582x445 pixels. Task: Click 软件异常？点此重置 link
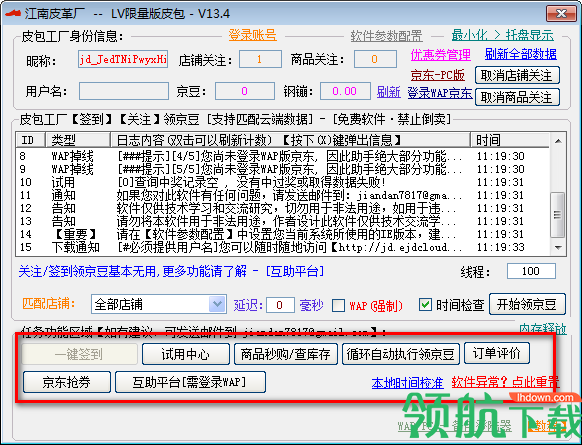tap(506, 382)
